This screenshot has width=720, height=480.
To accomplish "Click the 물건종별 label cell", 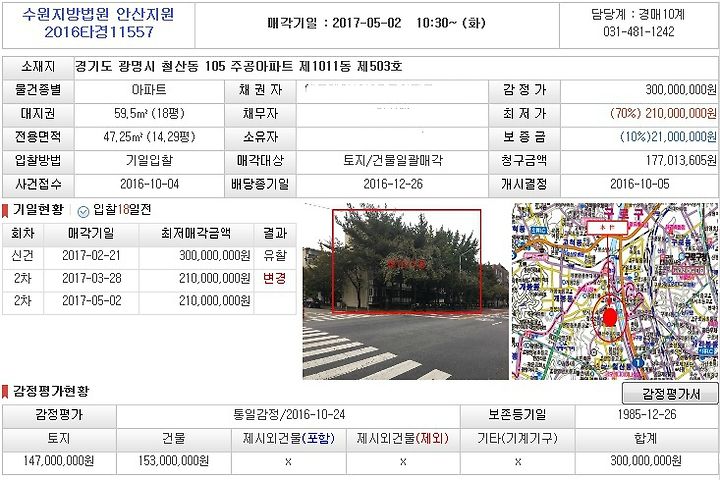I will click(x=38, y=90).
